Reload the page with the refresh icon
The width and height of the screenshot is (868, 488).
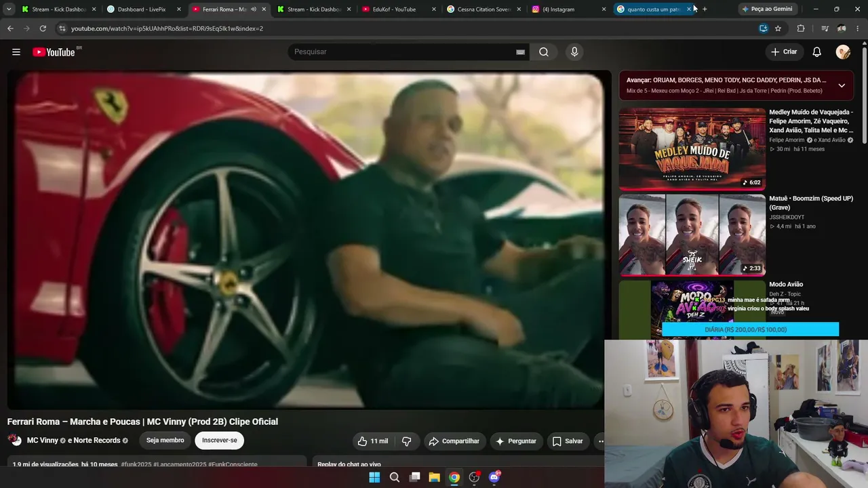coord(43,28)
